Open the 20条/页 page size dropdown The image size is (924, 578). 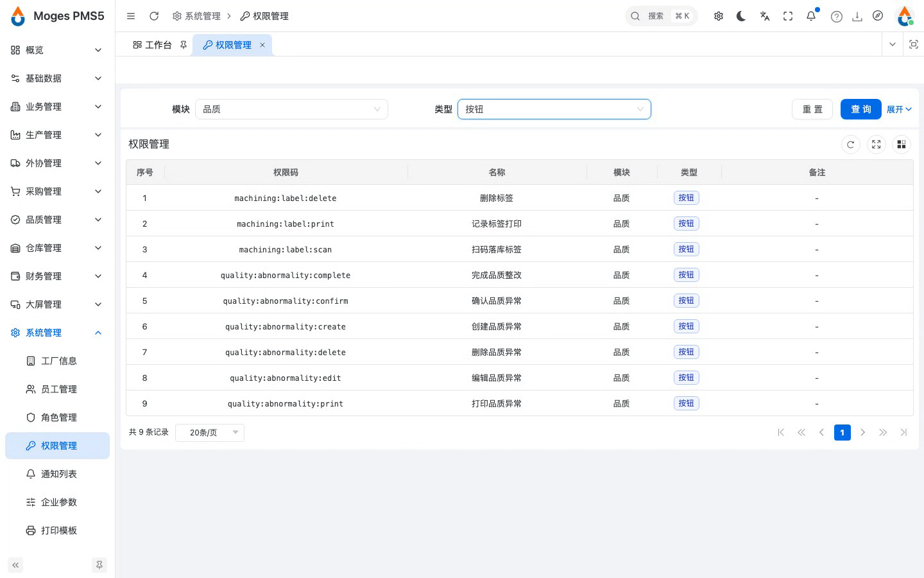click(210, 432)
